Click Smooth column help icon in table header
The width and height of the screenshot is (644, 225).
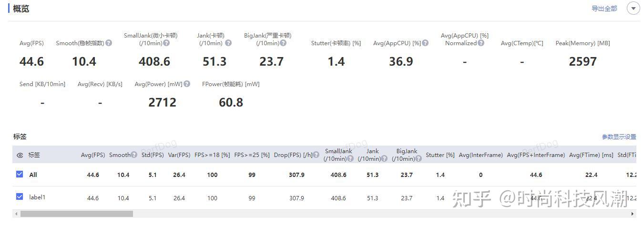(134, 155)
